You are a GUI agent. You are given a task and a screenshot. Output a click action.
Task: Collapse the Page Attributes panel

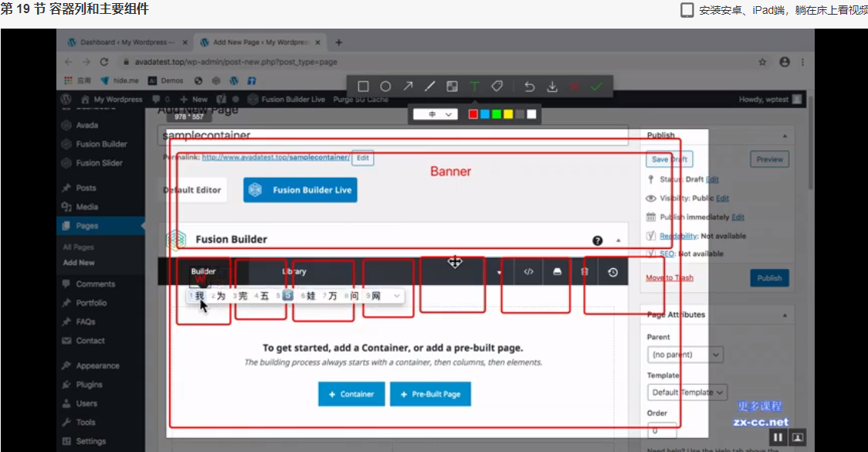pos(785,315)
